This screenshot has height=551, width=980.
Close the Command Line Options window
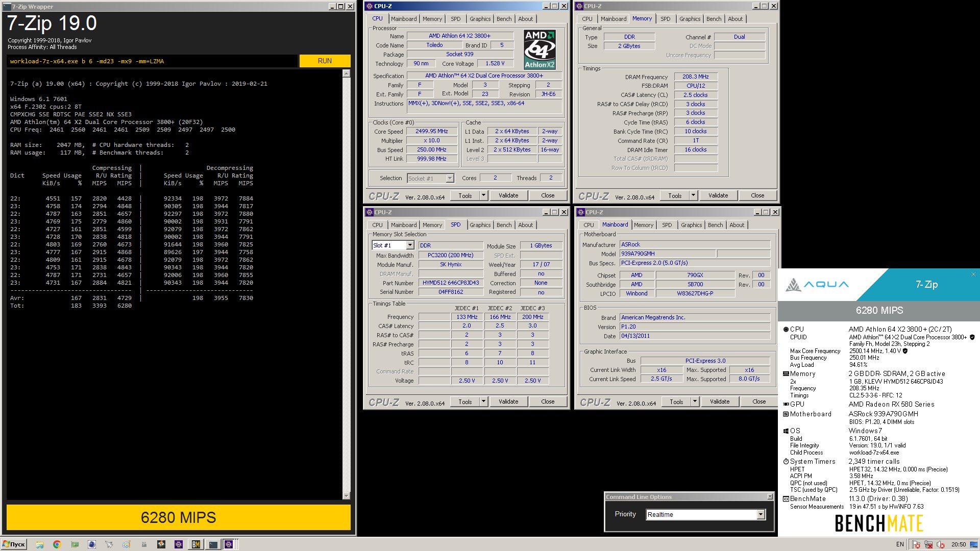tap(770, 497)
